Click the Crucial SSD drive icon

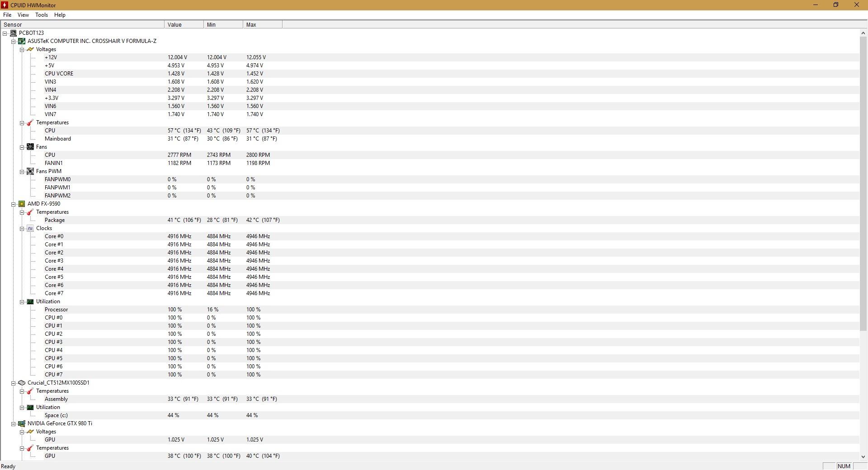[x=22, y=383]
